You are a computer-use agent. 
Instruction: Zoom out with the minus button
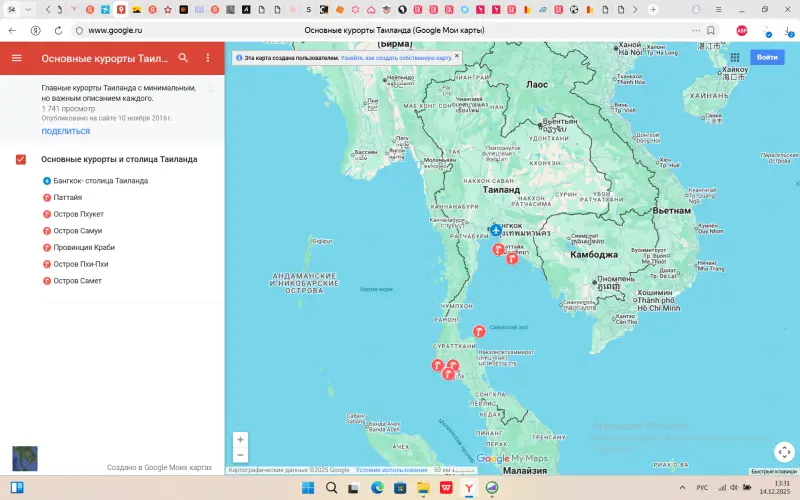pyautogui.click(x=240, y=455)
